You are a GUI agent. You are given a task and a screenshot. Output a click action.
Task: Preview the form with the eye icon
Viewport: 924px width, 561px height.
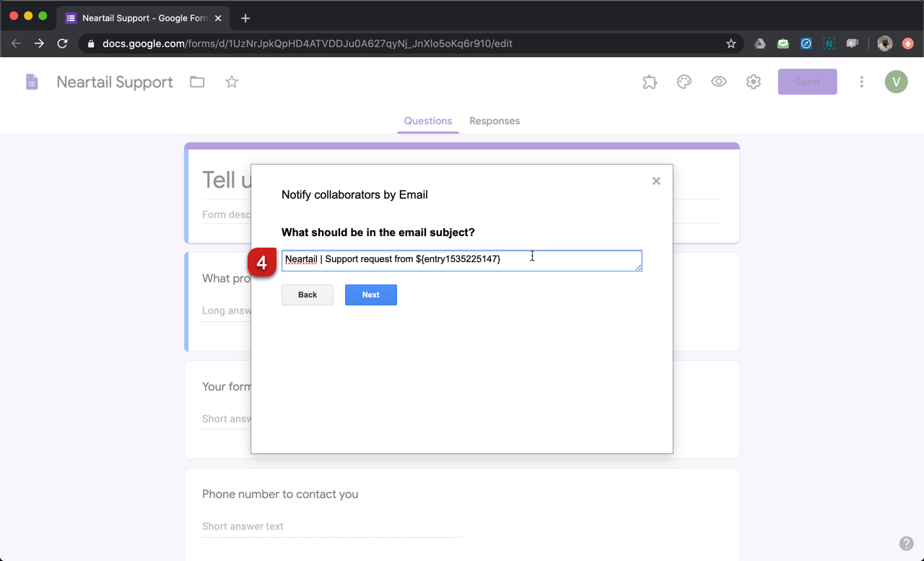[718, 82]
